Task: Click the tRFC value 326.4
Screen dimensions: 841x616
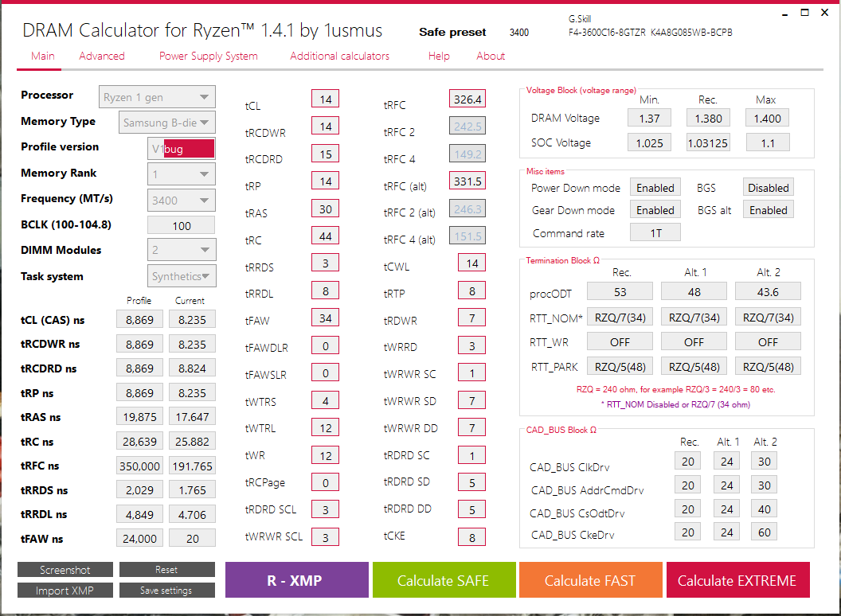Action: tap(467, 99)
